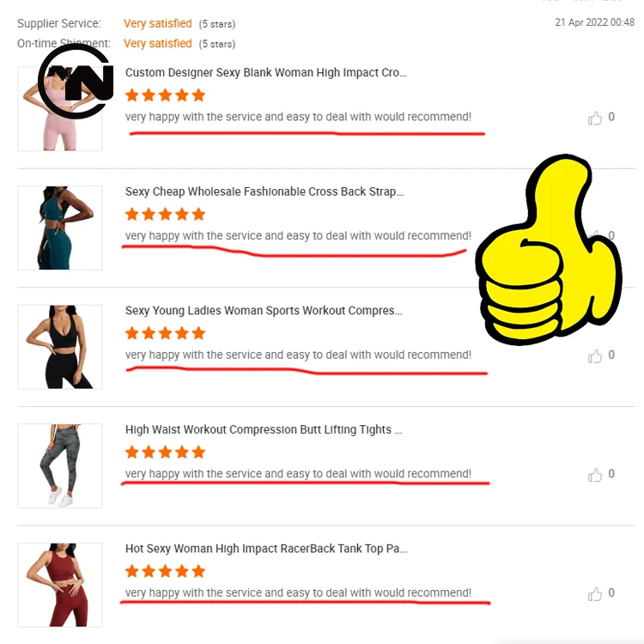Click the big yellow thumbs-up graphic
Viewport: 644px width, 644px height.
pyautogui.click(x=549, y=250)
